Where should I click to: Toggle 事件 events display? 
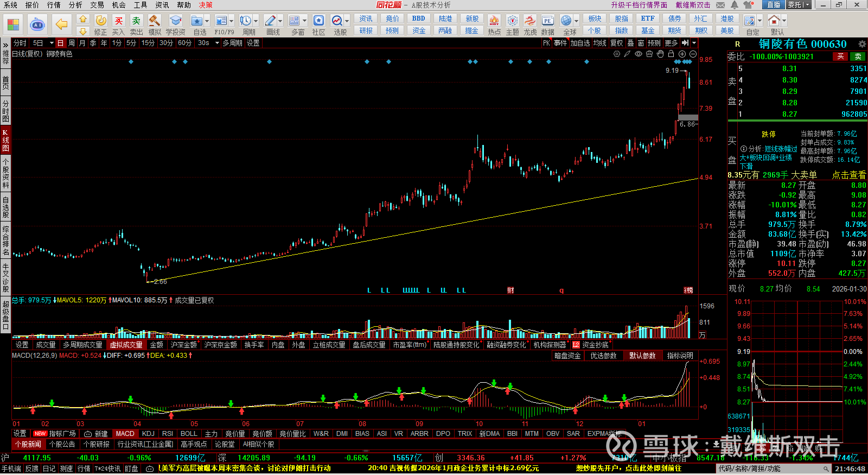[x=560, y=43]
